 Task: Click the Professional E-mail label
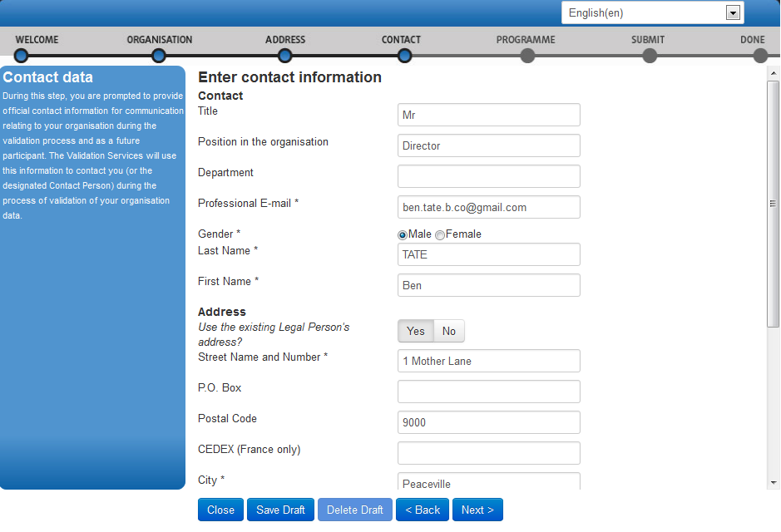(248, 203)
